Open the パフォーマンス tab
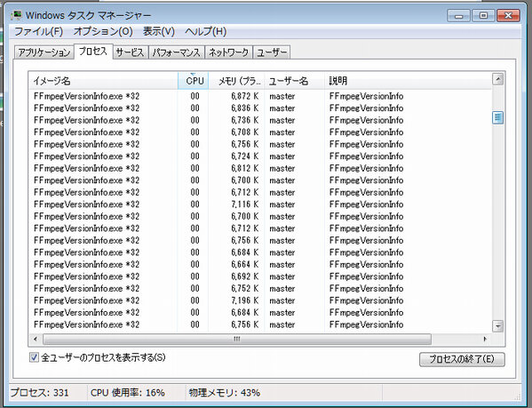This screenshot has height=408, width=532. 176,52
